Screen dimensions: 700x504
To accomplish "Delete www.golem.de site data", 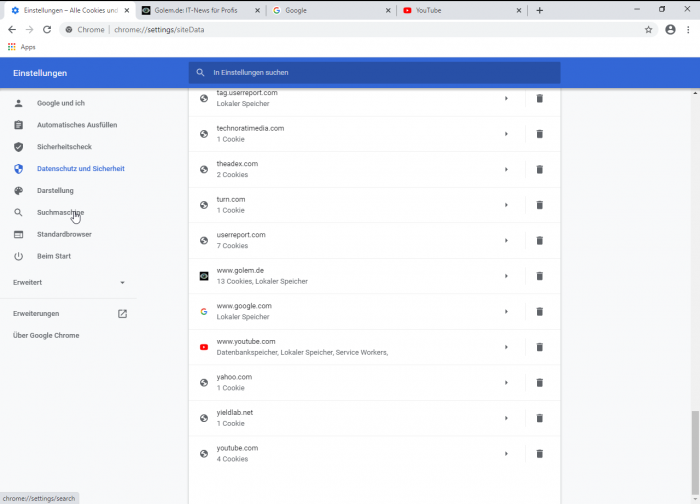I will pos(539,276).
